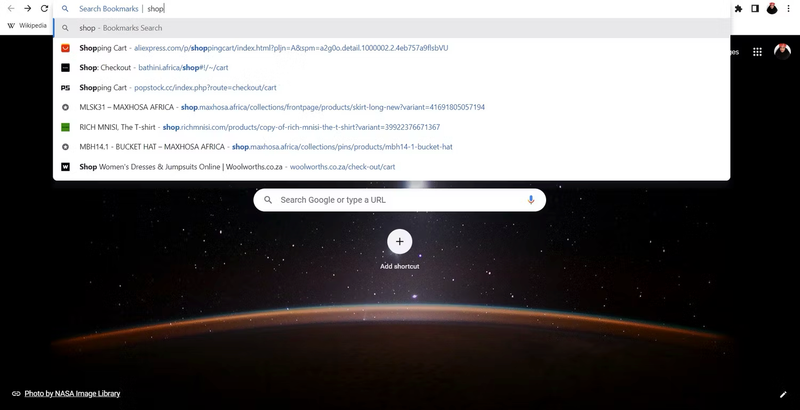800x410 pixels.
Task: Open the Shop: Checkout bathini.africa suggestion
Action: [x=392, y=67]
